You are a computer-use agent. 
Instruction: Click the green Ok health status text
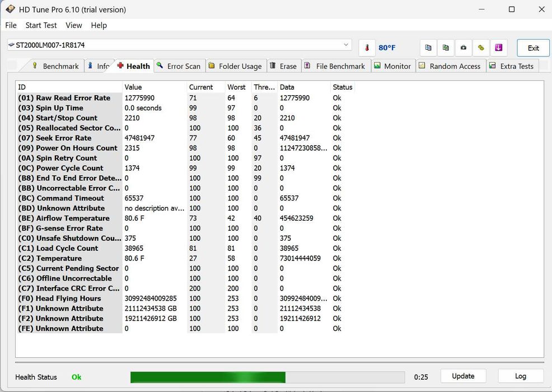tap(76, 377)
